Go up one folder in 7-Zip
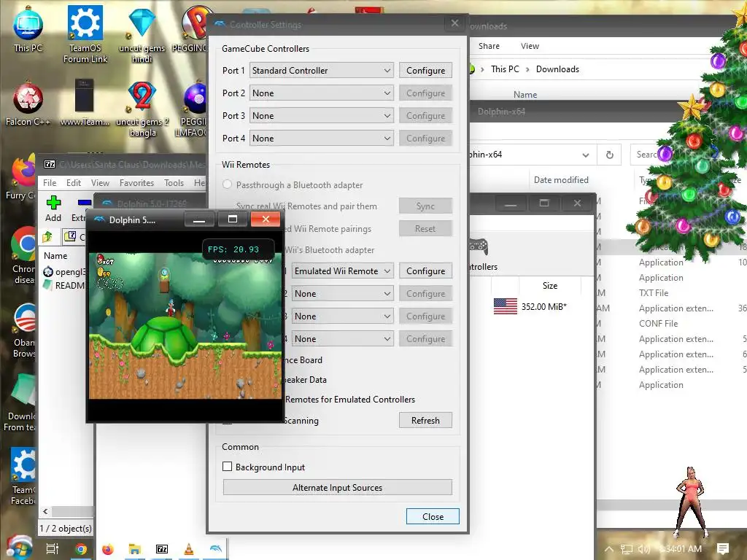 (47, 237)
